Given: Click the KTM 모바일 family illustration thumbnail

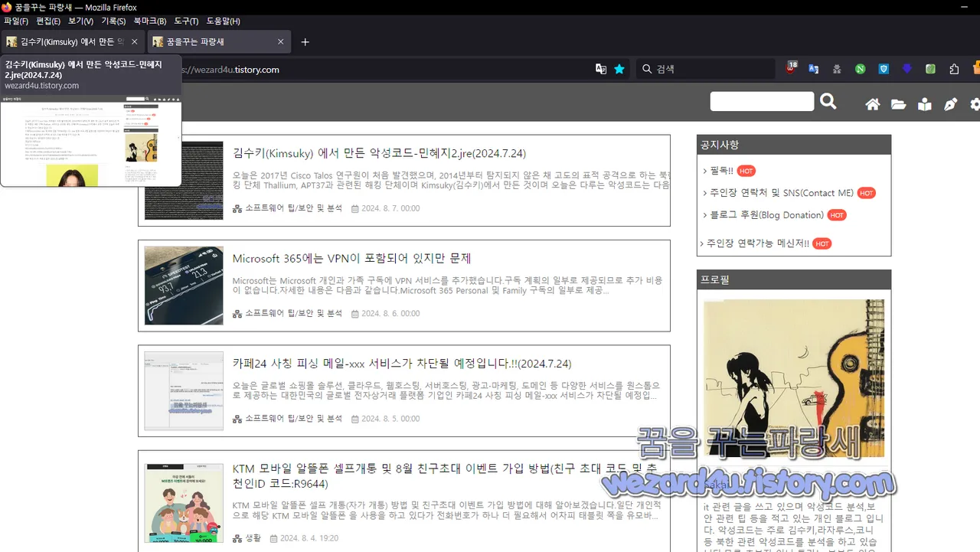Looking at the screenshot, I should pyautogui.click(x=184, y=503).
